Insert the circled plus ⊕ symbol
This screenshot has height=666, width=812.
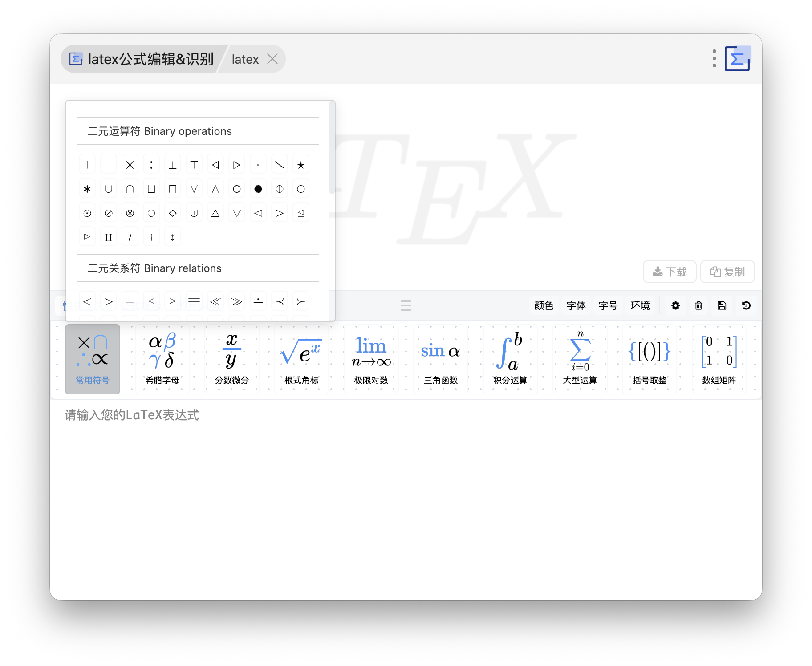click(280, 189)
